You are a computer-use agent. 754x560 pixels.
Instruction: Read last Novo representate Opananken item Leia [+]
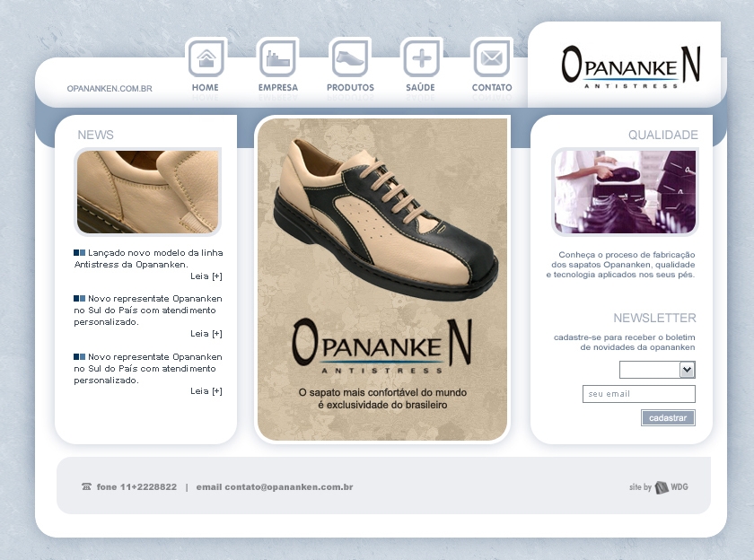click(206, 391)
